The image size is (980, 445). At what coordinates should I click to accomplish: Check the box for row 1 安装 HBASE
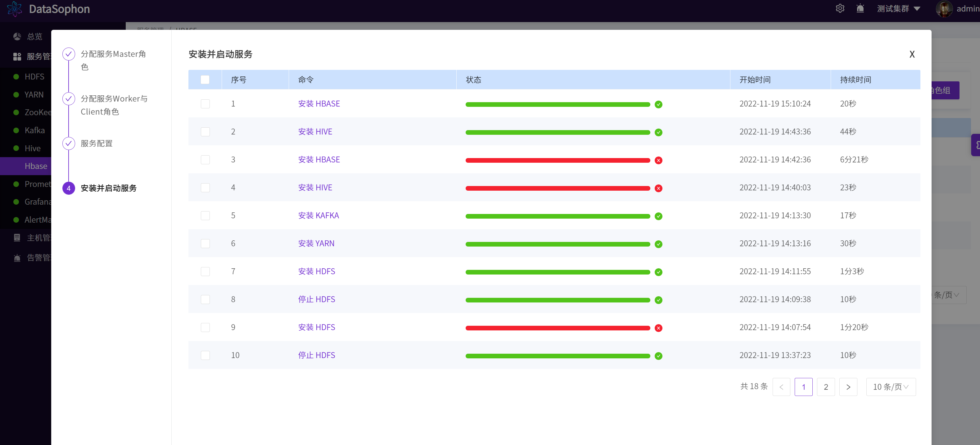click(205, 103)
